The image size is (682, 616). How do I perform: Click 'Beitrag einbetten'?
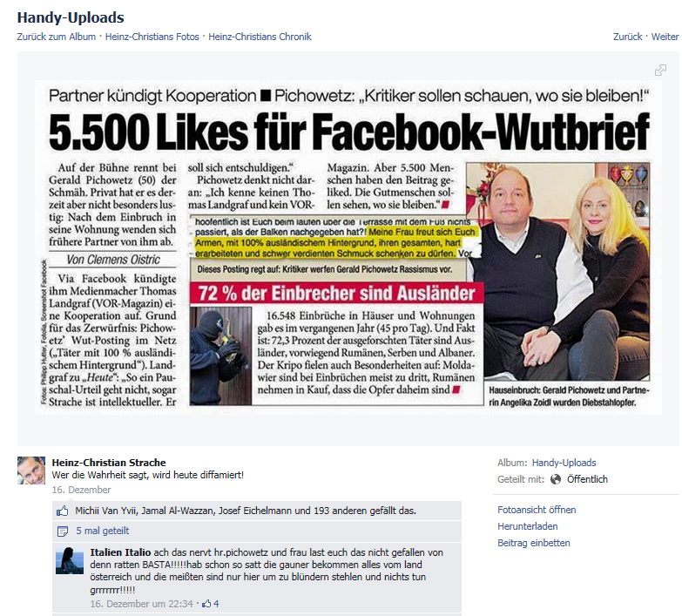(534, 543)
